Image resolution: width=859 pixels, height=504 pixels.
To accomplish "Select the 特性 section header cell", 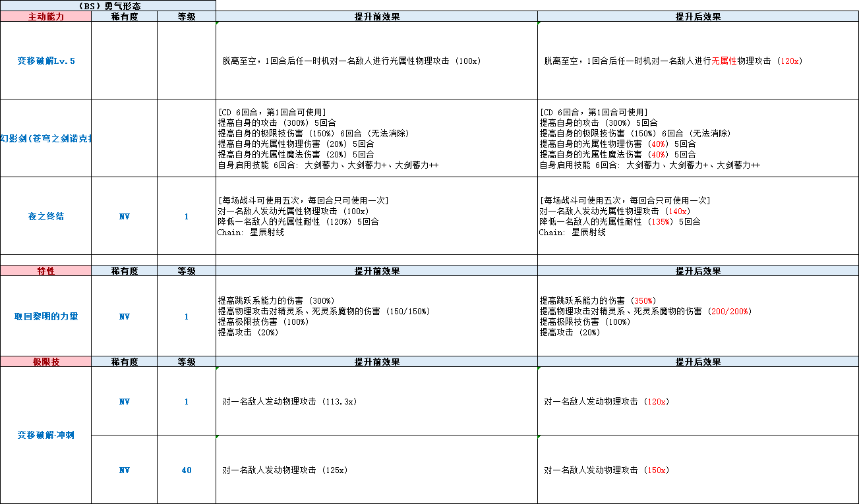I will 46,270.
